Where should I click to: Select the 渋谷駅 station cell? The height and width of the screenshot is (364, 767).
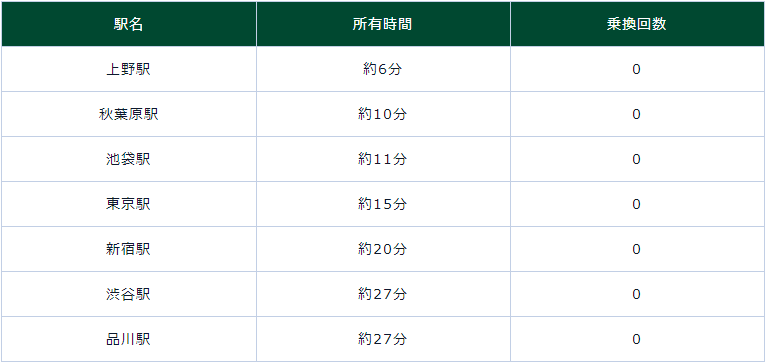point(129,294)
